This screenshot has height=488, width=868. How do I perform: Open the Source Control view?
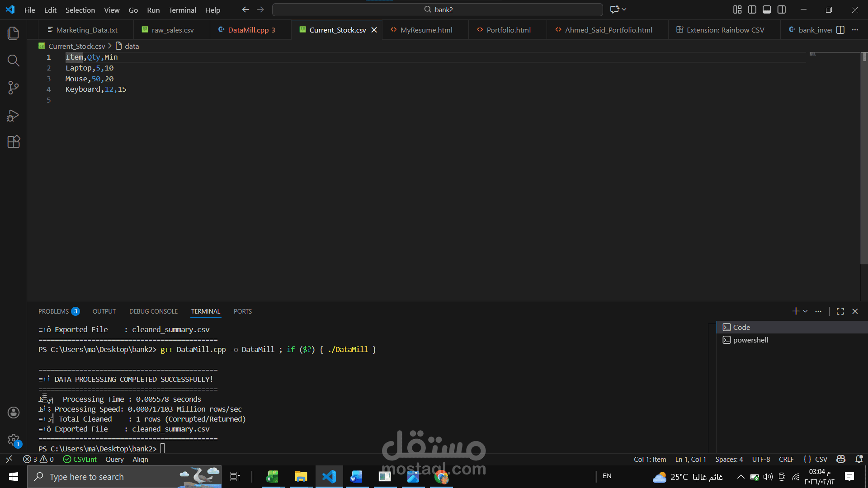coord(14,88)
